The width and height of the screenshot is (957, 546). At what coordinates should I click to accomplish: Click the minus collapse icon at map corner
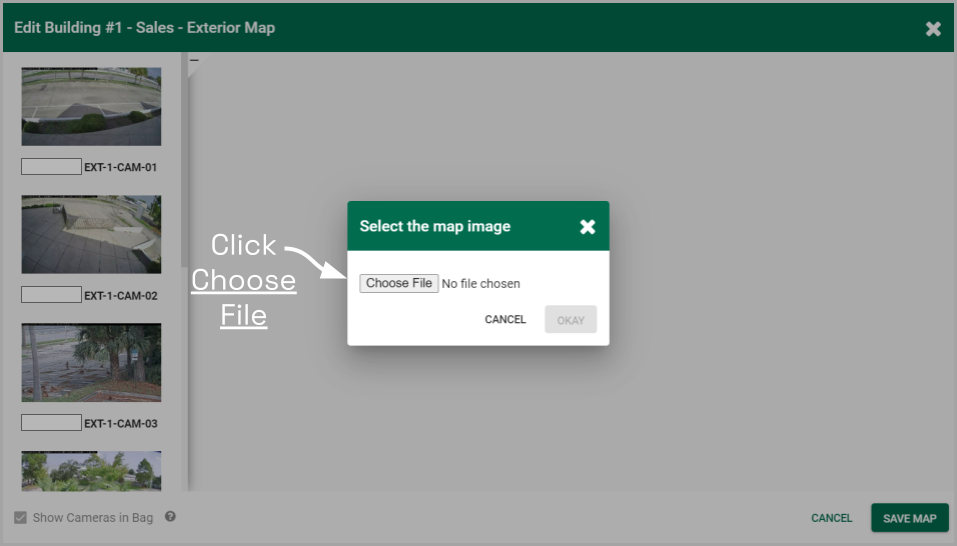194,60
